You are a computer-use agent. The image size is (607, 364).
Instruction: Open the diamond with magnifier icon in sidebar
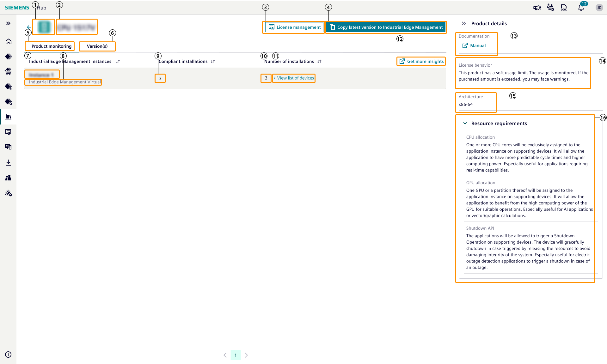click(9, 102)
